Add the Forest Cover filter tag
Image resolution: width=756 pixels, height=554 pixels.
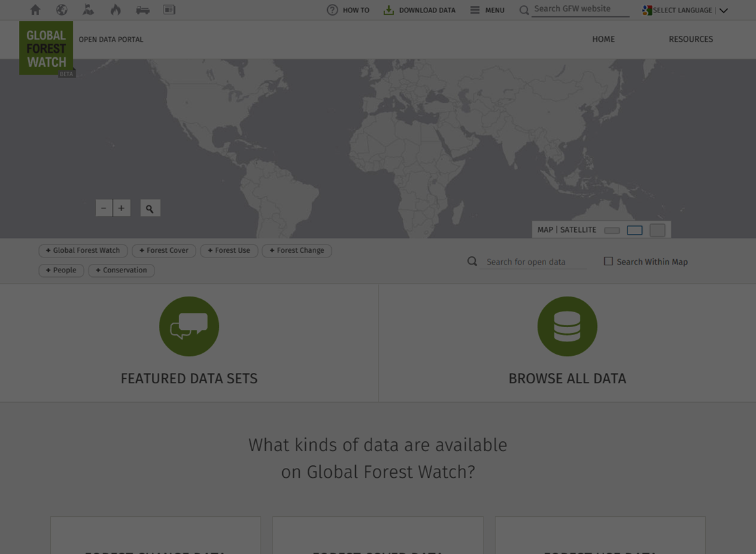[x=164, y=251]
